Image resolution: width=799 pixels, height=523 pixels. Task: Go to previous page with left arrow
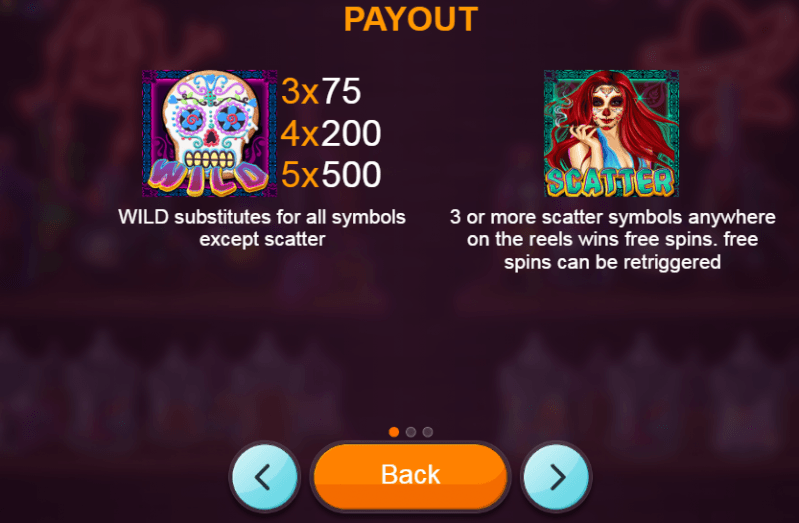pyautogui.click(x=264, y=476)
